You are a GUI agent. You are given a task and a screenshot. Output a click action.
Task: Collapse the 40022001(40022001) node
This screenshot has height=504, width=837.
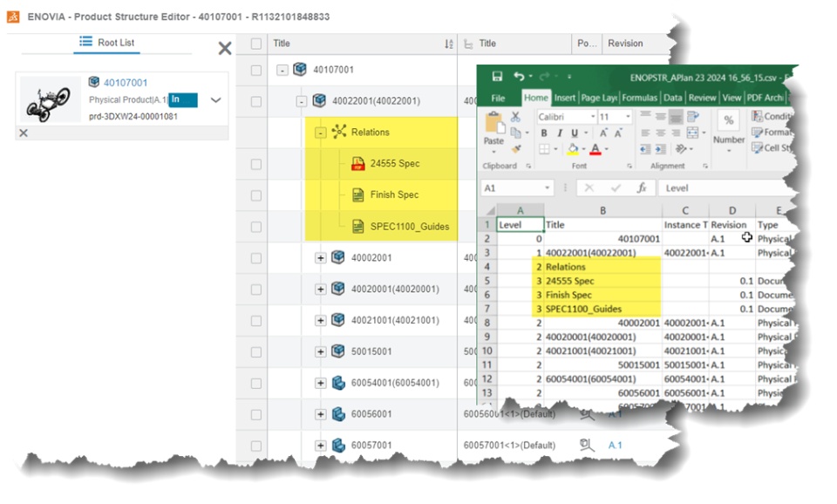pos(302,101)
